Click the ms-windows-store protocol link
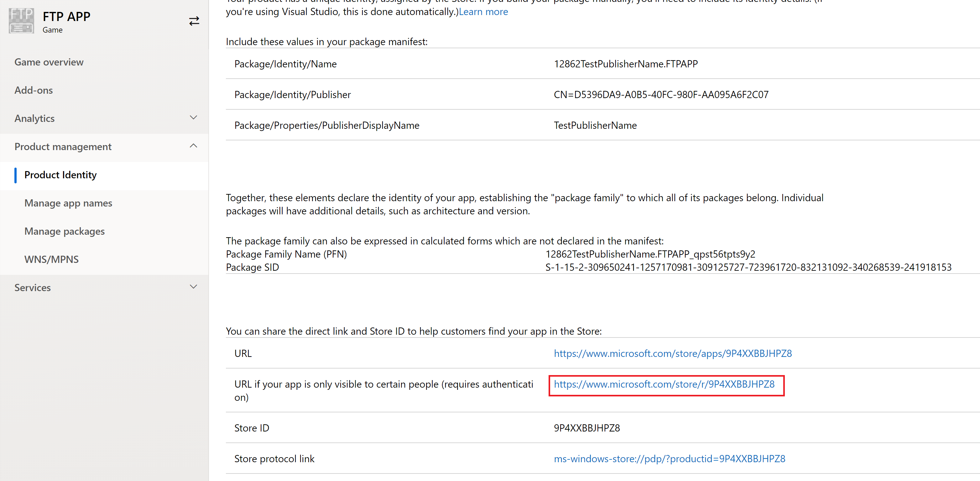Viewport: 980px width, 481px height. point(669,458)
